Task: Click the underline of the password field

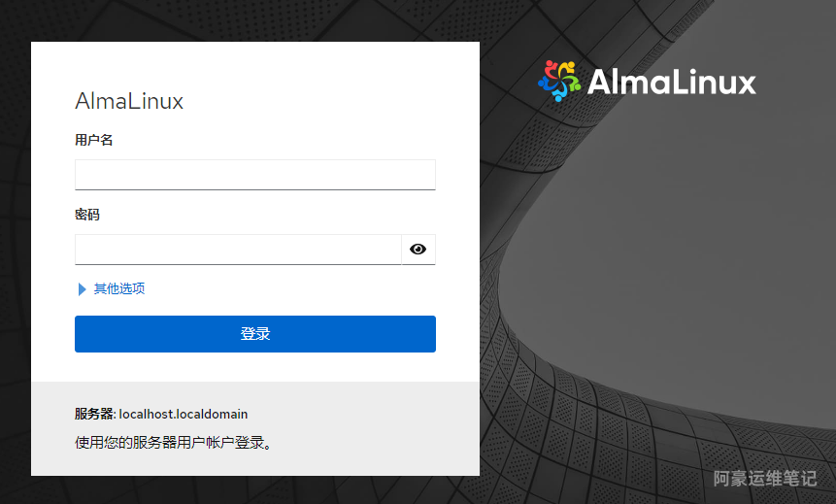Action: [238, 264]
